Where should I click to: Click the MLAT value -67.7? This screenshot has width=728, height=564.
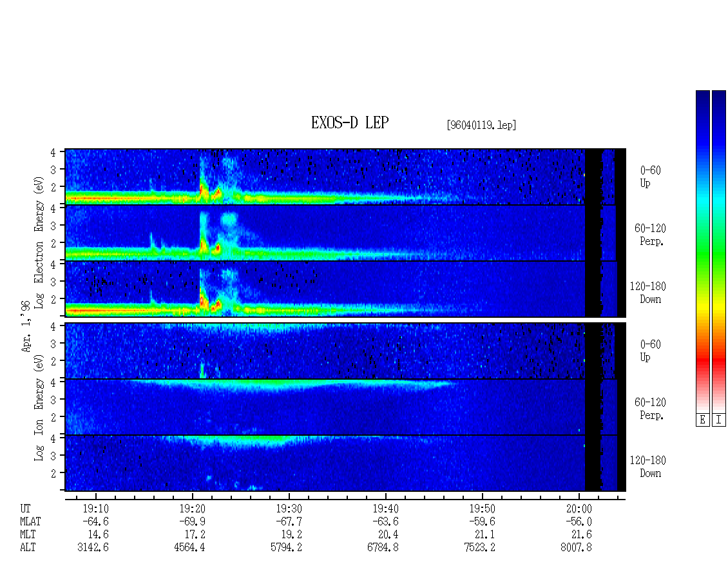click(289, 521)
